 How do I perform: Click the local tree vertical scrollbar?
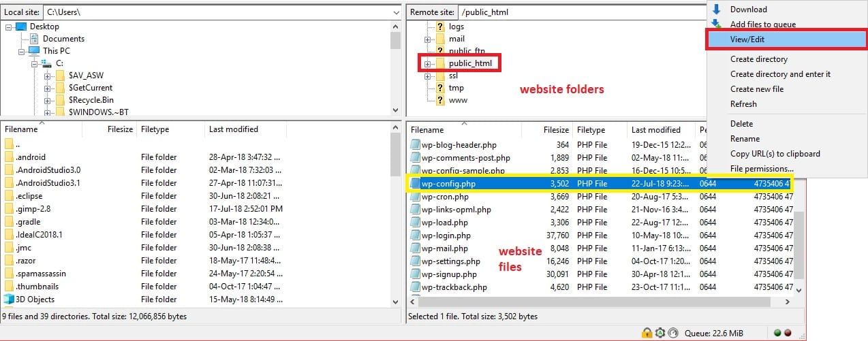(396, 68)
